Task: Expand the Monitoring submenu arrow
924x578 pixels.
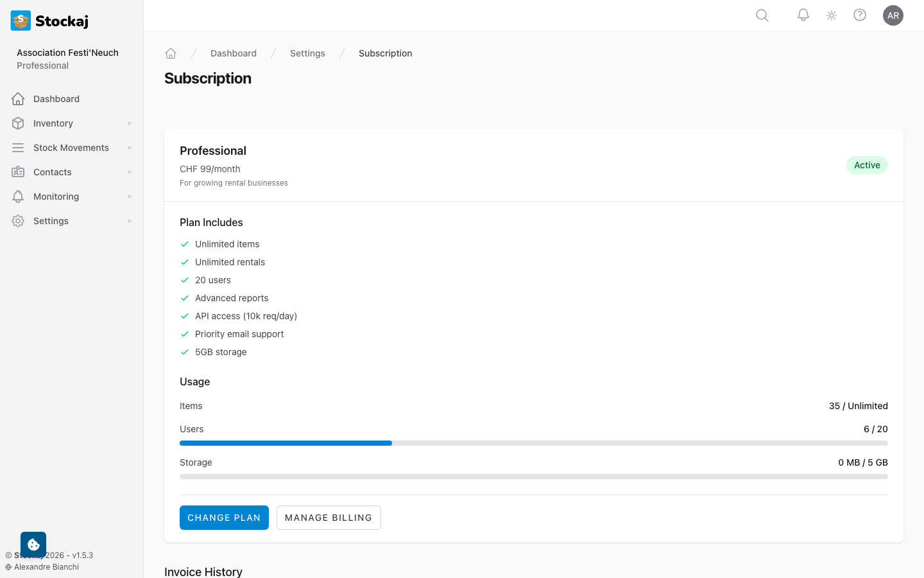Action: tap(130, 197)
